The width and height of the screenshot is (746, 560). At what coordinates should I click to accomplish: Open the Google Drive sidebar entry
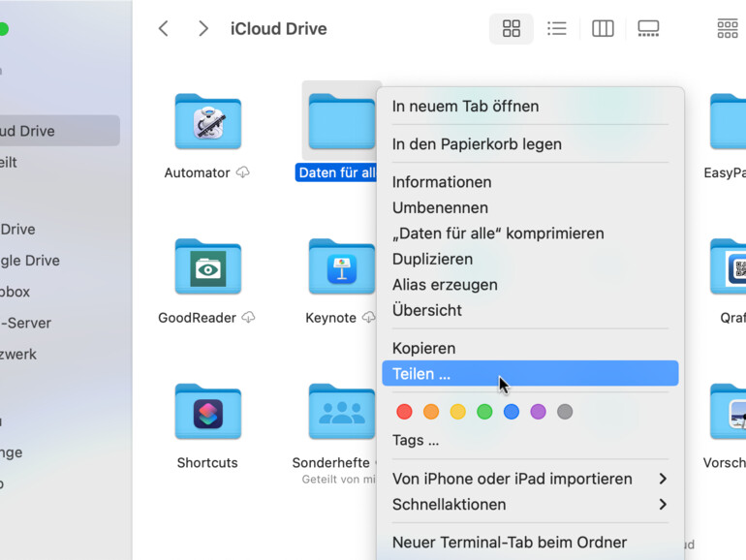tap(58, 261)
